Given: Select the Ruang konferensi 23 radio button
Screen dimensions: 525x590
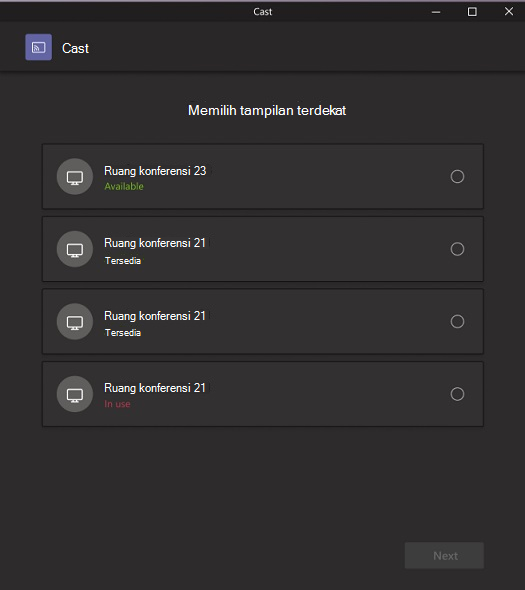Looking at the screenshot, I should (x=457, y=176).
